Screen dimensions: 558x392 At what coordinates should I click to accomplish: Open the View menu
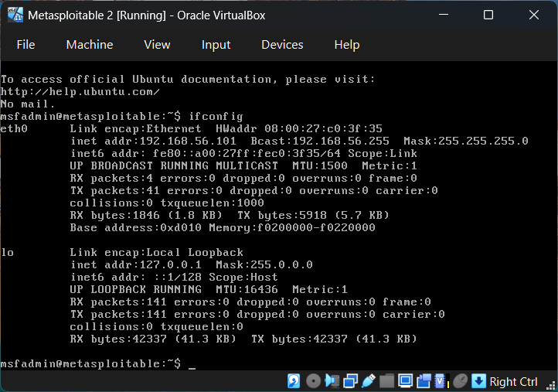[157, 45]
